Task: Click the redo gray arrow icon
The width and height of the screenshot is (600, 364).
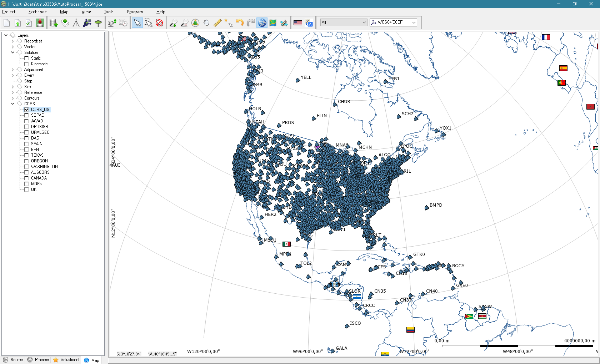Action: 251,23
